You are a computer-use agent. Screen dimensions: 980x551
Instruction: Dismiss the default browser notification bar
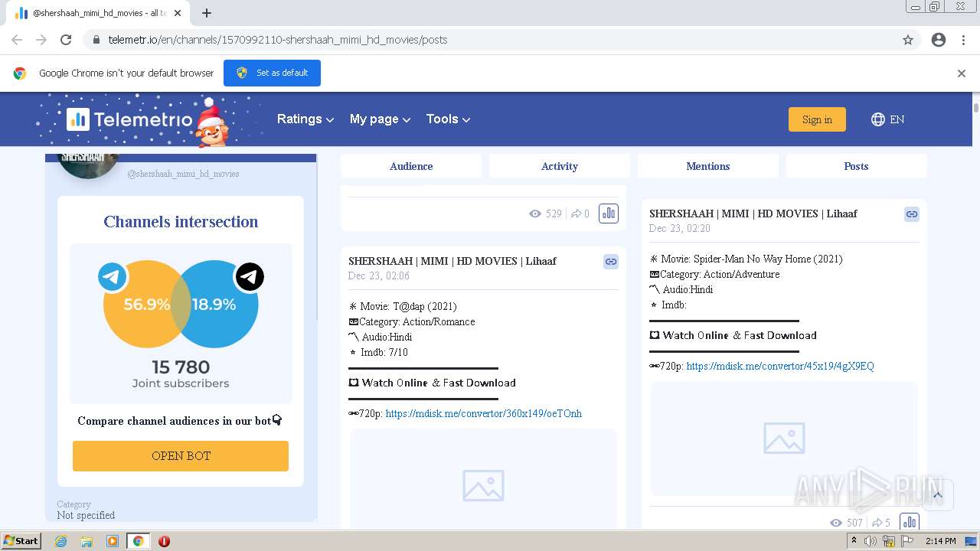point(962,73)
